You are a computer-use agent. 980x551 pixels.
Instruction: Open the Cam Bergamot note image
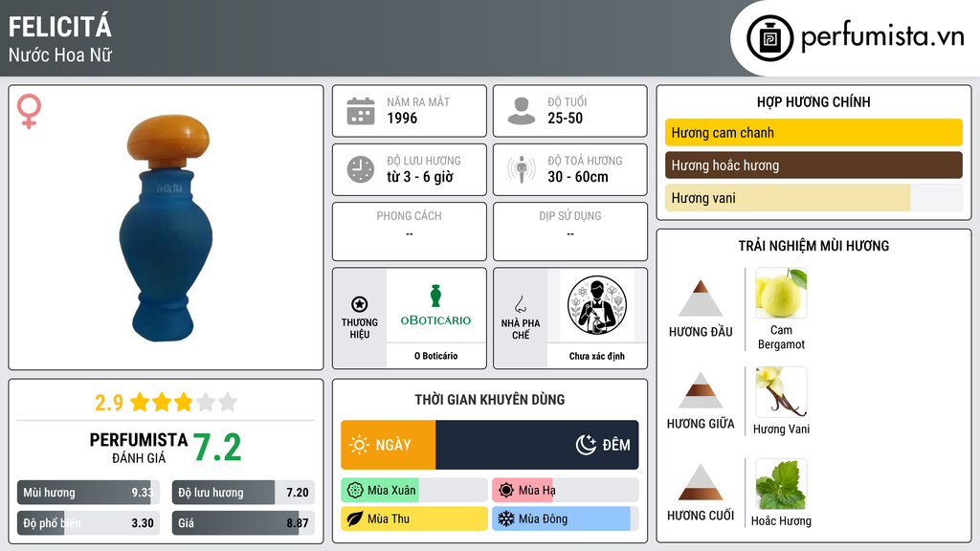coord(781,293)
